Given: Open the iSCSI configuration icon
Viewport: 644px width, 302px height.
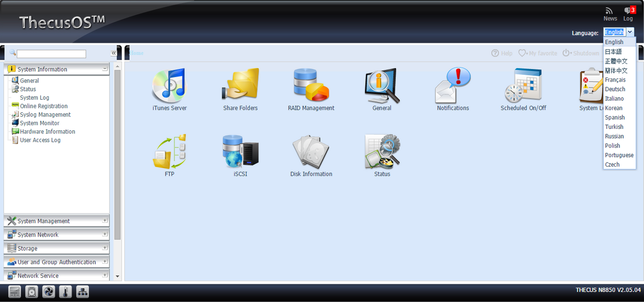Looking at the screenshot, I should [x=240, y=152].
